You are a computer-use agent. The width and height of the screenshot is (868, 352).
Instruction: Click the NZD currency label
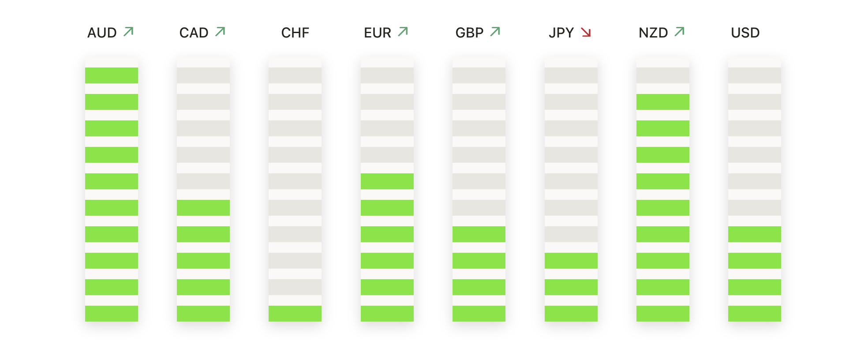pyautogui.click(x=653, y=33)
